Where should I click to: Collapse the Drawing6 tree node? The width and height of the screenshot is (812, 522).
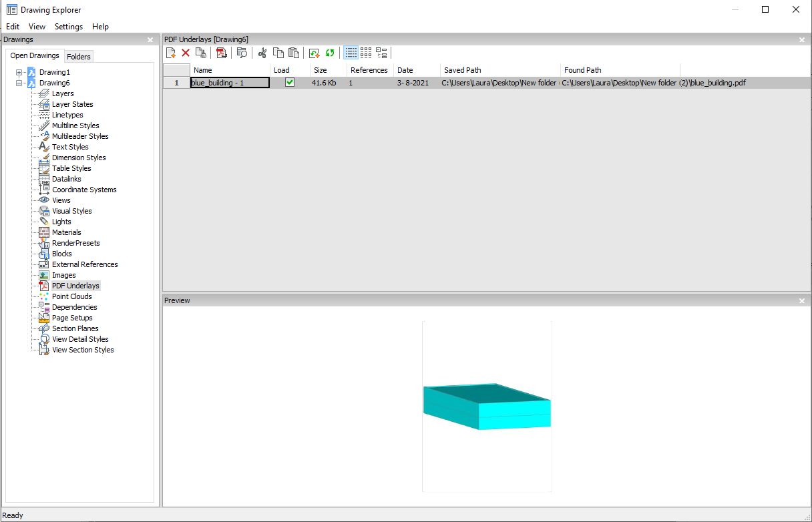(19, 83)
